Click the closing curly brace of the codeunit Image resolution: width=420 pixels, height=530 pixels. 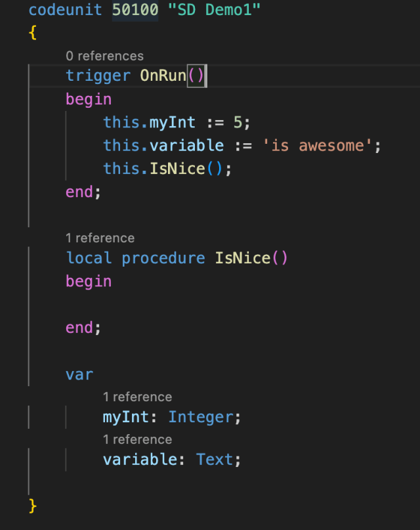(x=33, y=506)
